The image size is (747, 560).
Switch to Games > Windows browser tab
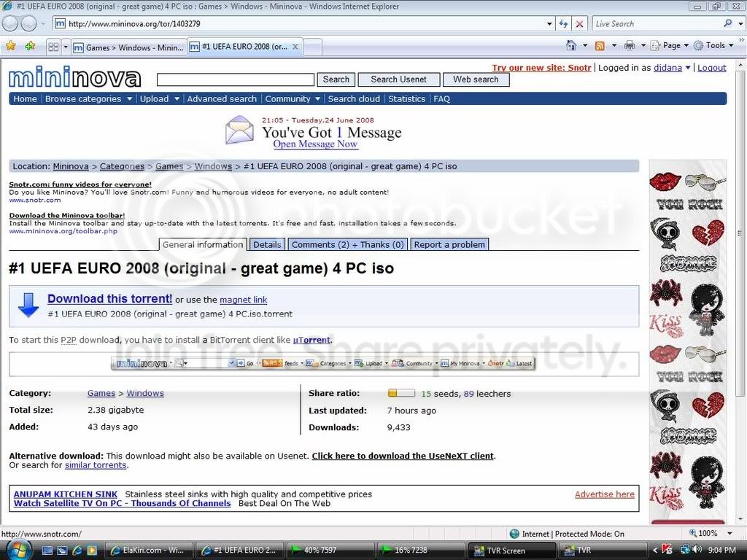click(128, 47)
